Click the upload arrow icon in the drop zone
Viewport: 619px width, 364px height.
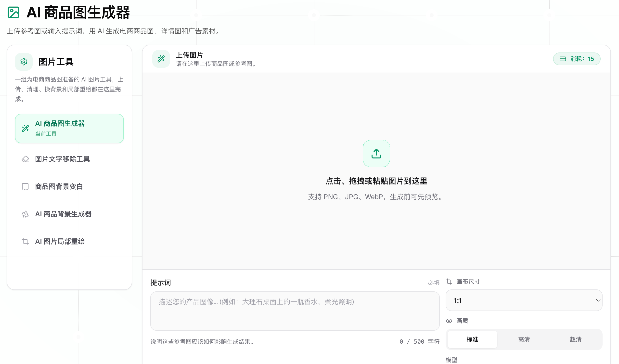coord(376,154)
